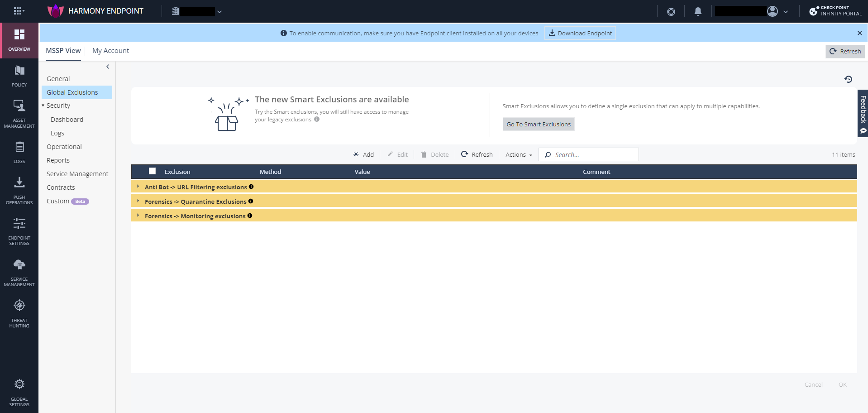Open Service Management in left rail
Viewport: 868px width, 413px height.
19,273
